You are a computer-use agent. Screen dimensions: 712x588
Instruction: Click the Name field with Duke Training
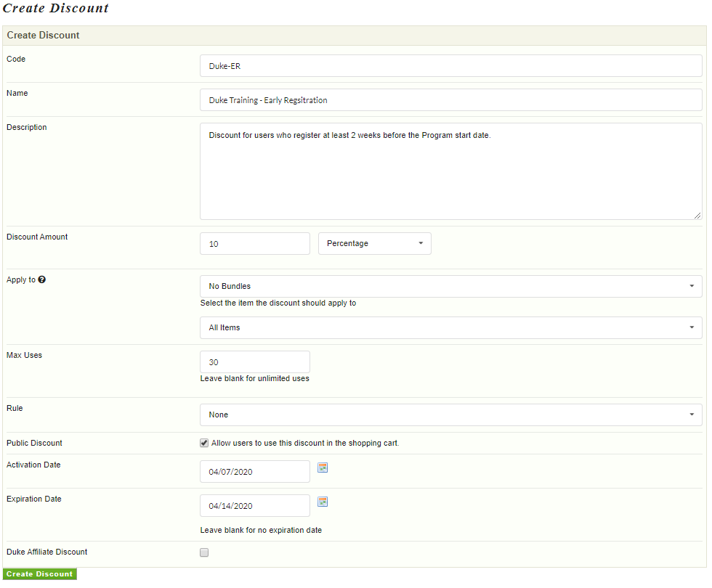pos(451,100)
